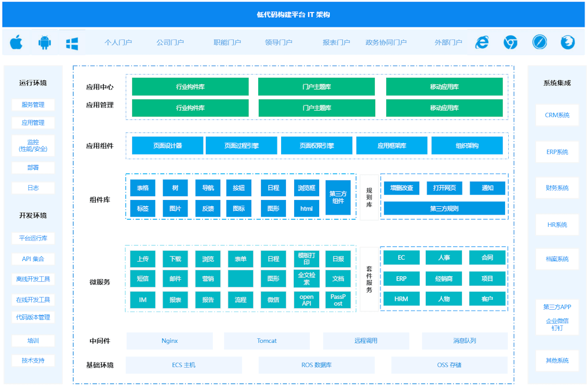Open the 公司门户 portal item
The height and width of the screenshot is (389, 588).
pyautogui.click(x=170, y=43)
